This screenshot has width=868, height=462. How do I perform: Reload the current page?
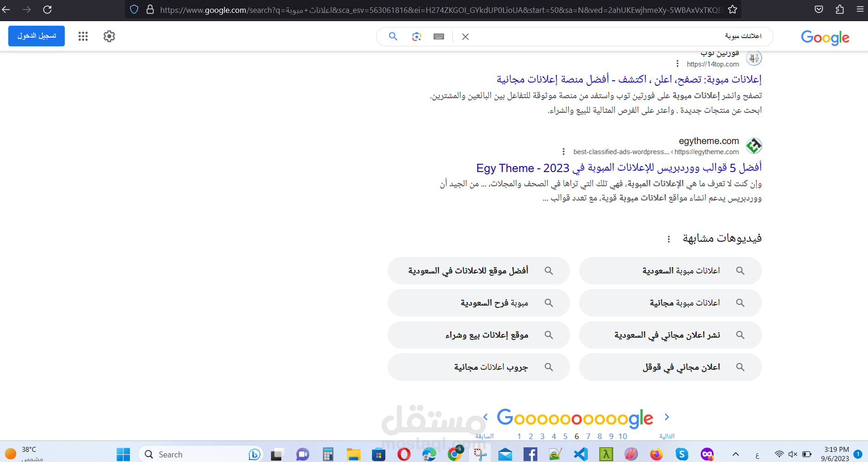(x=47, y=9)
